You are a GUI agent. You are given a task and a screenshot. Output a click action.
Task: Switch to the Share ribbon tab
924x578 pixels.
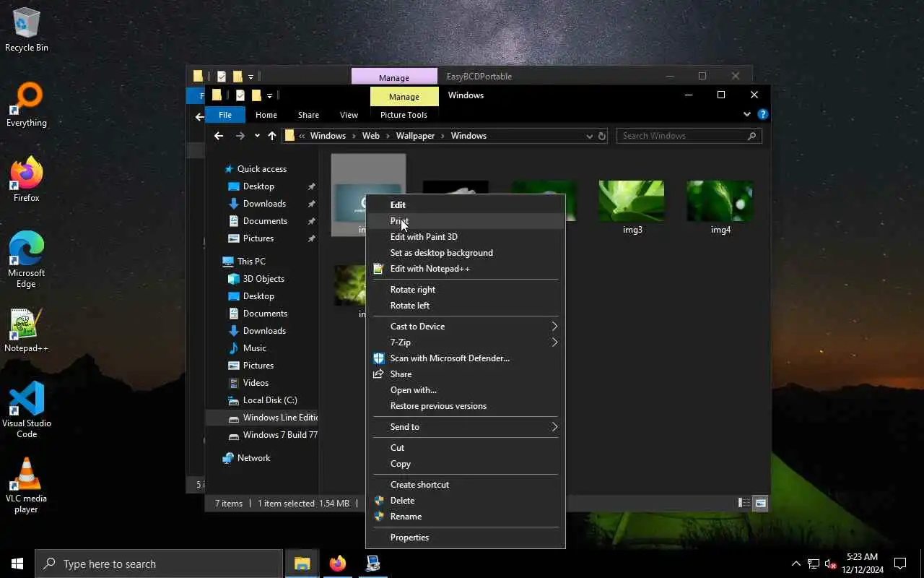[x=308, y=115]
